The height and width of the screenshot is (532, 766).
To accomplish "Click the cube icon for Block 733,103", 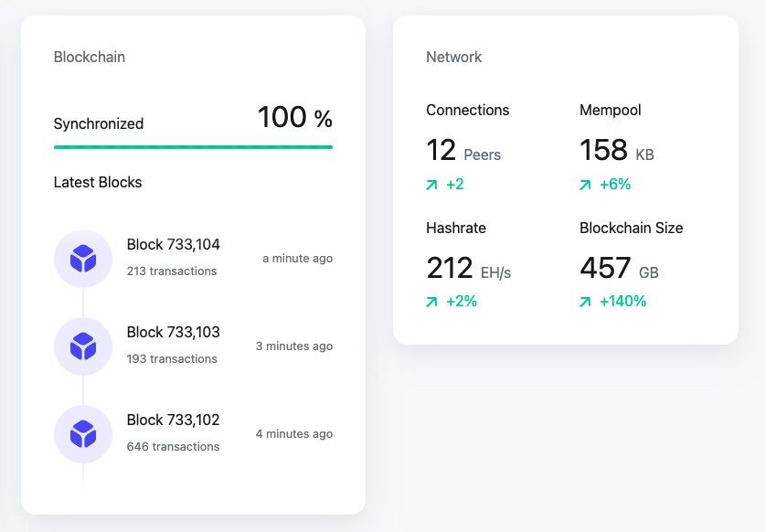I will click(83, 346).
